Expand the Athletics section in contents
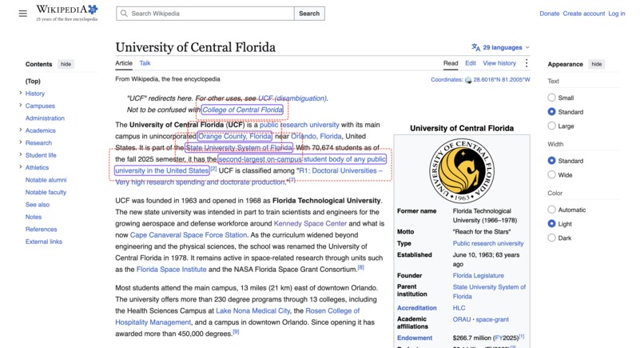Screen dimensions: 644x348 tap(21, 167)
